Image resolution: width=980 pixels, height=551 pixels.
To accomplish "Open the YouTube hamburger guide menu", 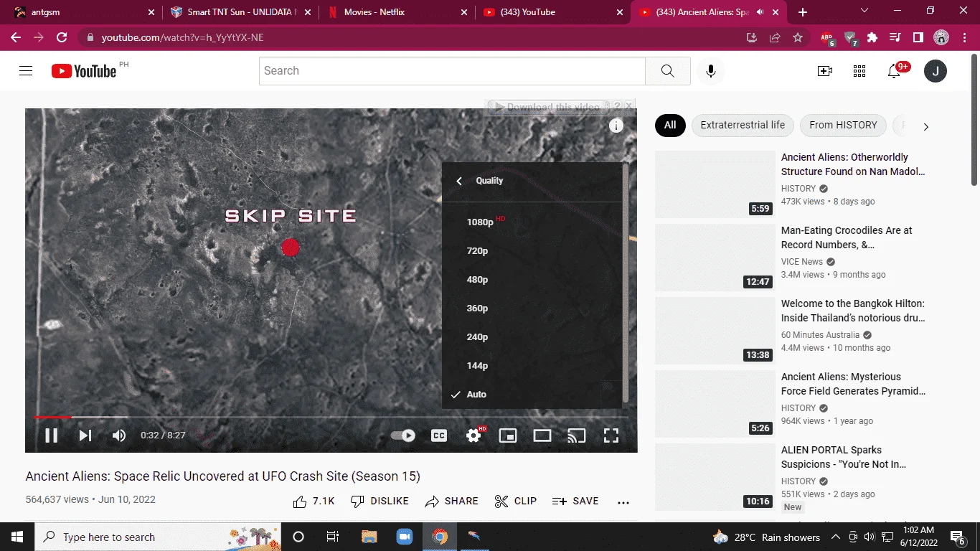I will [x=26, y=71].
